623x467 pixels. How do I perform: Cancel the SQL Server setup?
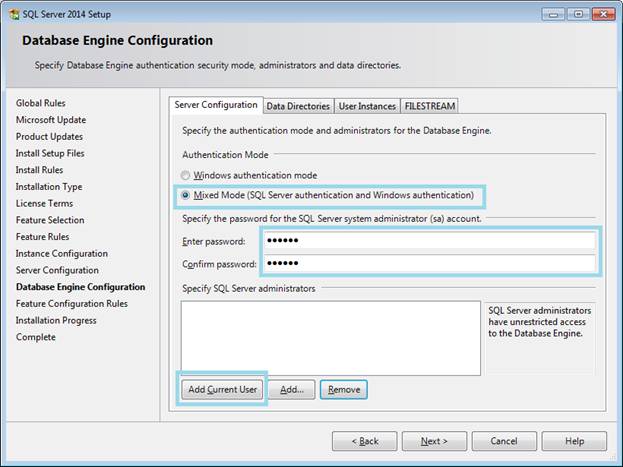(504, 441)
